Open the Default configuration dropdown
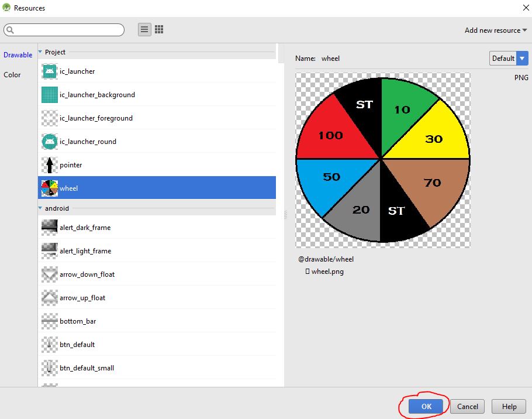The height and width of the screenshot is (419, 532). coord(509,59)
